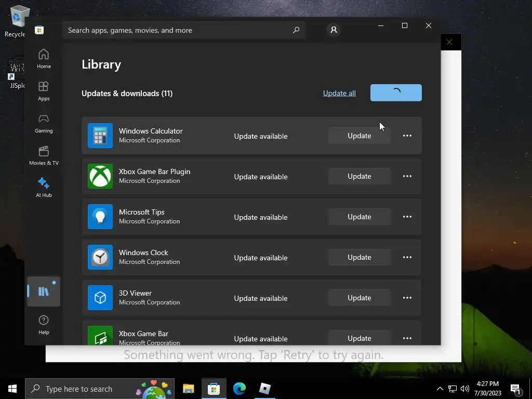Open more options for 3D Viewer
The height and width of the screenshot is (399, 532).
(407, 298)
